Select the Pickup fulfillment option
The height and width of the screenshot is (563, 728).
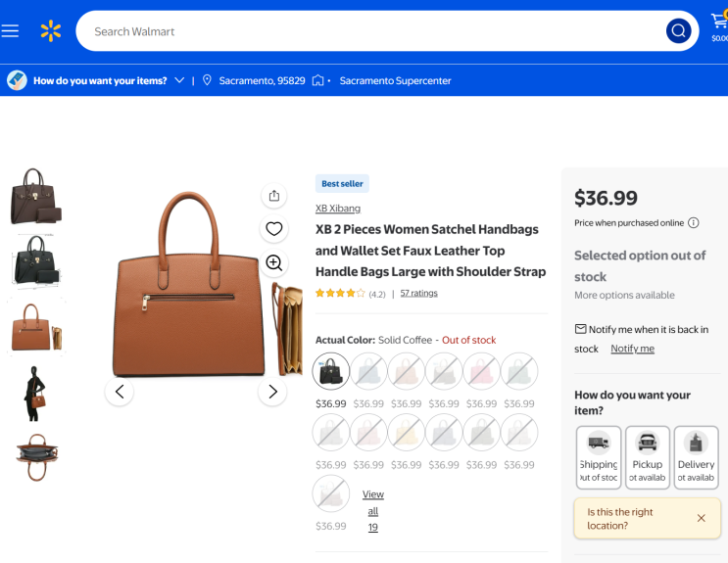pyautogui.click(x=647, y=456)
